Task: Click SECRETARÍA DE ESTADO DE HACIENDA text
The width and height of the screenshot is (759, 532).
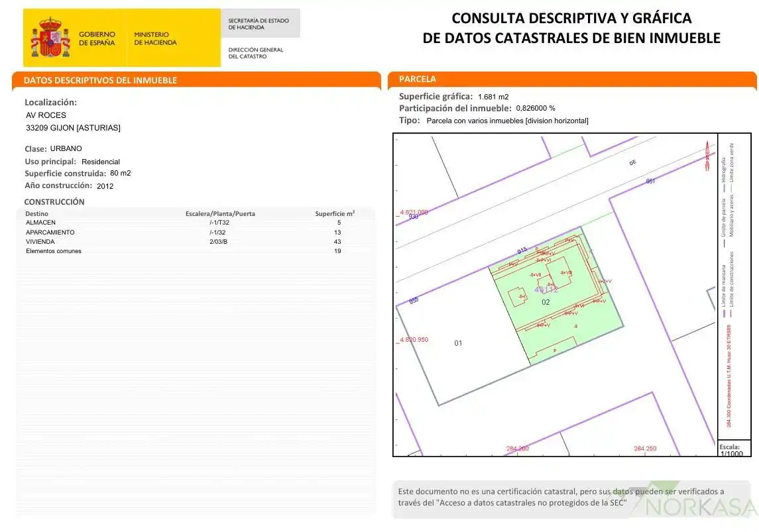Action: pos(259,24)
